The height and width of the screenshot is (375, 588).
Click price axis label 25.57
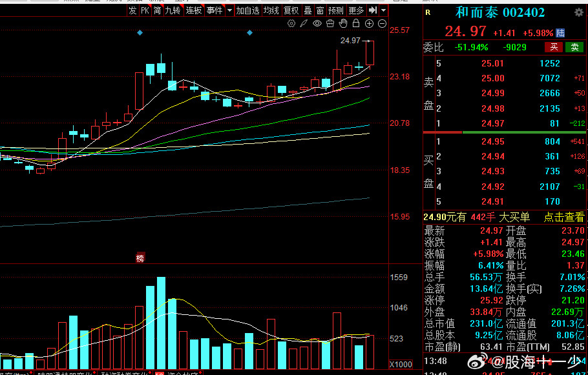[400, 30]
